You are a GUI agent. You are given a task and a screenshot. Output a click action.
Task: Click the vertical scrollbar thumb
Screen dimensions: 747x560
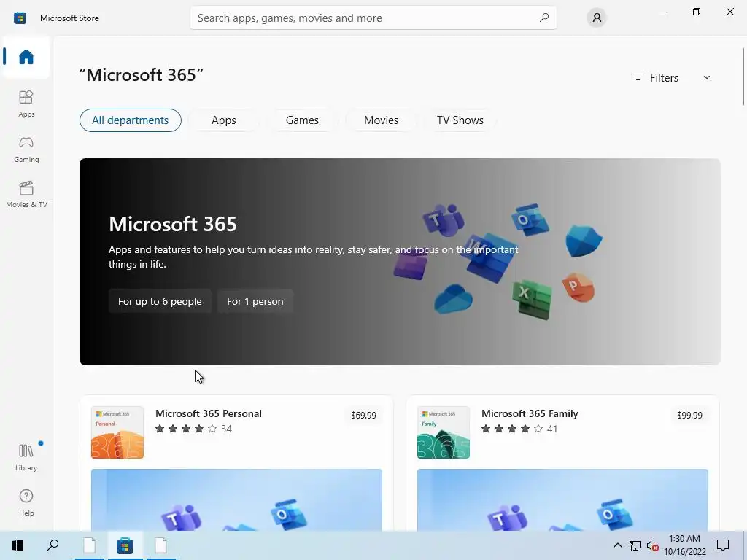[x=743, y=76]
